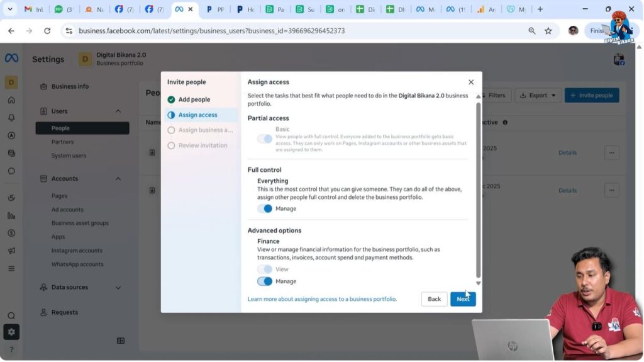
Task: Click dialog scrollbar up arrow
Action: pos(478,97)
